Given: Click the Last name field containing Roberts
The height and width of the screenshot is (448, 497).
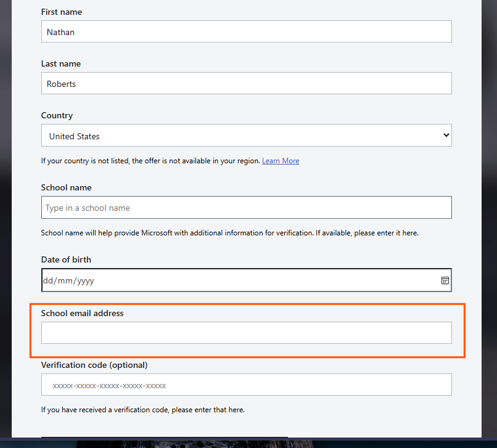Looking at the screenshot, I should [x=246, y=83].
